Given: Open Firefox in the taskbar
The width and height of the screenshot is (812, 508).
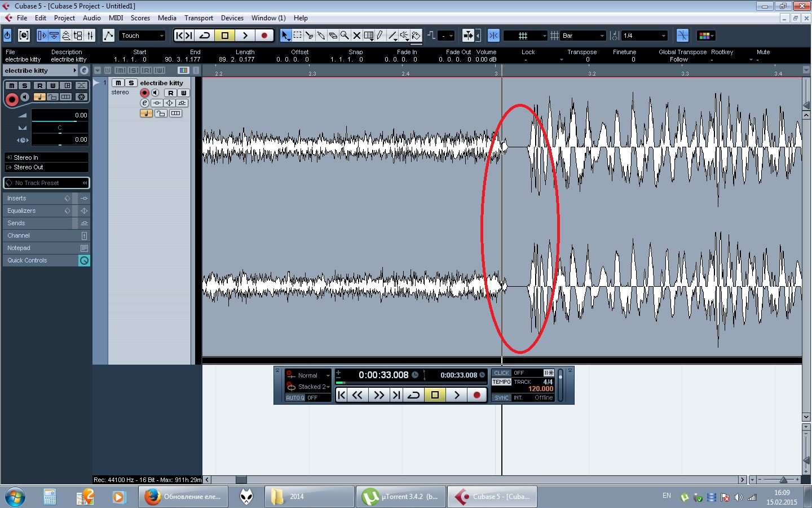Looking at the screenshot, I should pyautogui.click(x=184, y=497).
